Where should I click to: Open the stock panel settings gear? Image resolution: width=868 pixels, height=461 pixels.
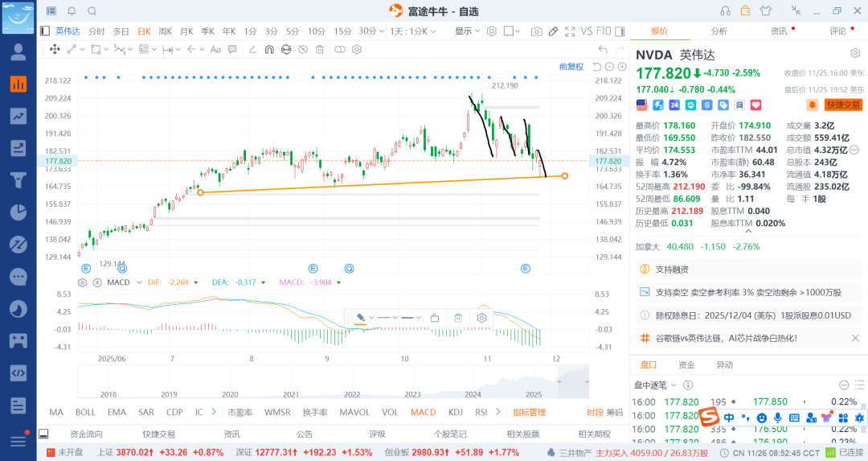855,53
